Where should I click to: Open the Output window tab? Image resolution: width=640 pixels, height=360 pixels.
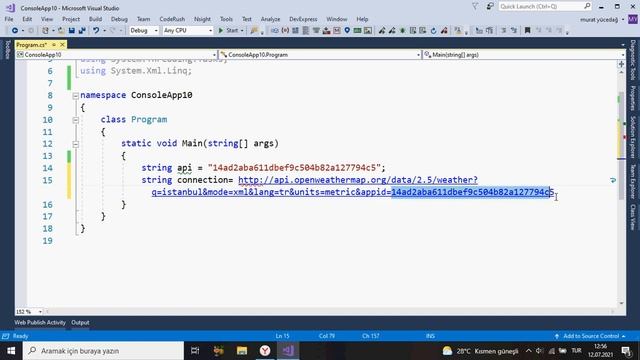tap(80, 322)
